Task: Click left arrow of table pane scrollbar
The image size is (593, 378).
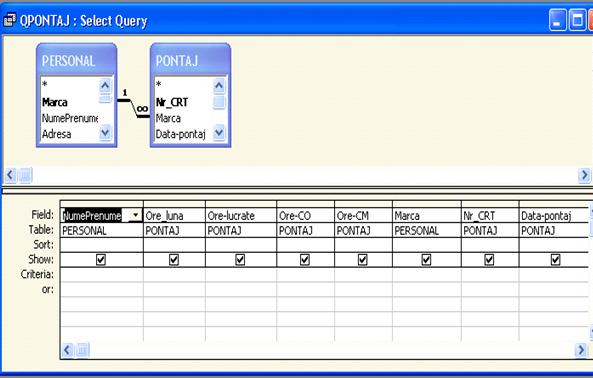Action: click(x=11, y=175)
